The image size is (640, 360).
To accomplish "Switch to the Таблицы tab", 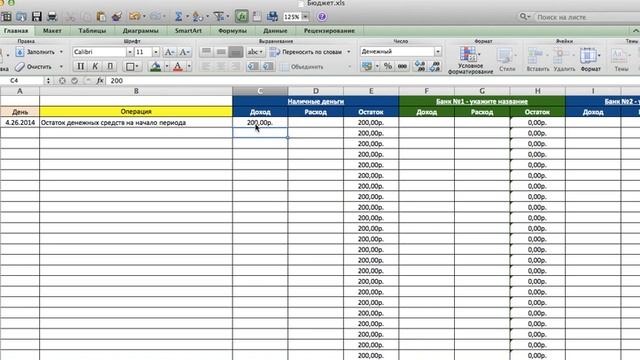I will (x=92, y=31).
